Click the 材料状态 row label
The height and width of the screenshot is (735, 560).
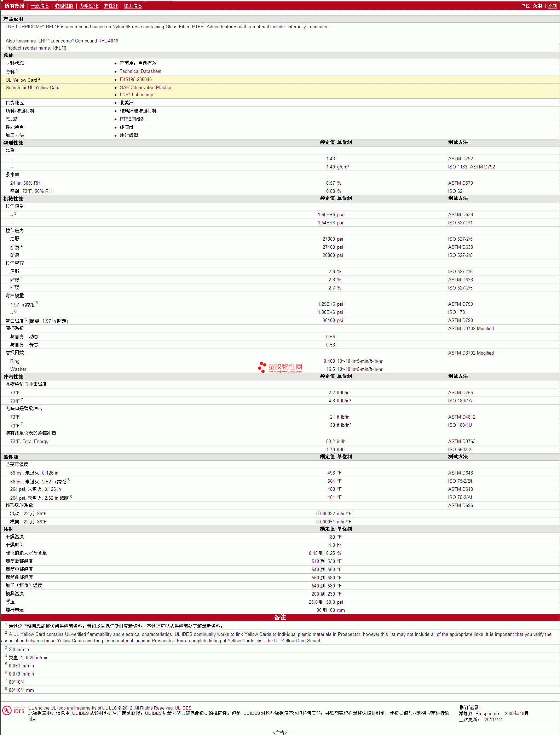click(x=15, y=63)
